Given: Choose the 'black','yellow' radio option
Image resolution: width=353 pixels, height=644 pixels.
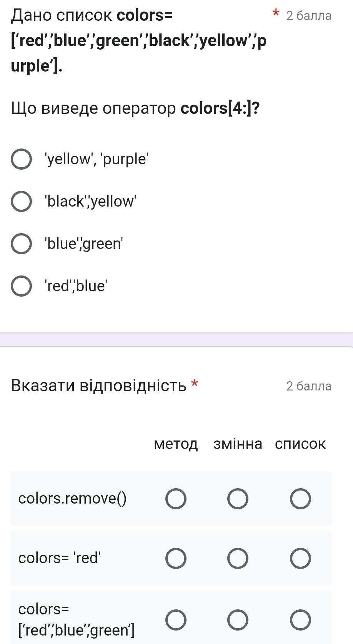Looking at the screenshot, I should (21, 201).
